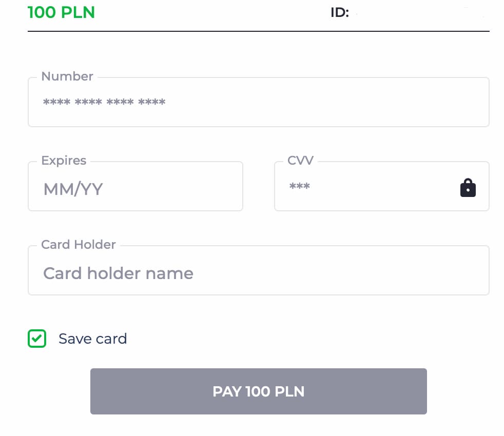This screenshot has width=504, height=436.
Task: Click the "Card holder name" placeholder text
Action: (x=118, y=273)
